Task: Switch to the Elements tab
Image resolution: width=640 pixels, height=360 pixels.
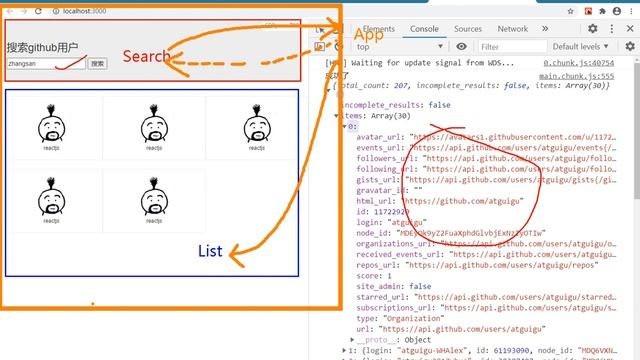Action: 378,29
